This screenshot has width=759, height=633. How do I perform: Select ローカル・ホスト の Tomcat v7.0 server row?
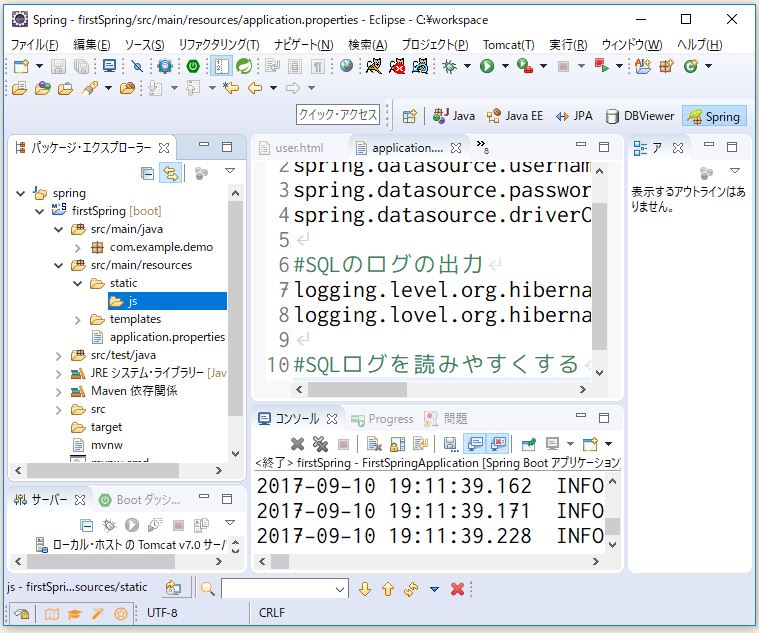131,545
